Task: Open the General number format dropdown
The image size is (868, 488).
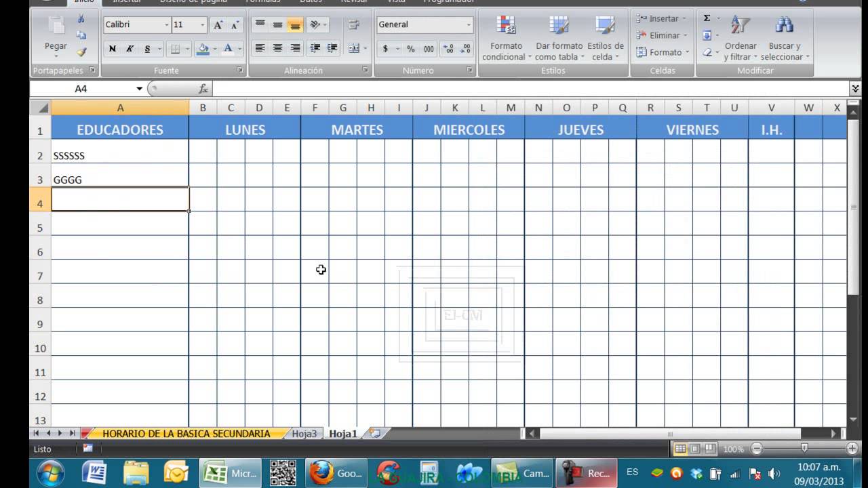Action: 469,25
